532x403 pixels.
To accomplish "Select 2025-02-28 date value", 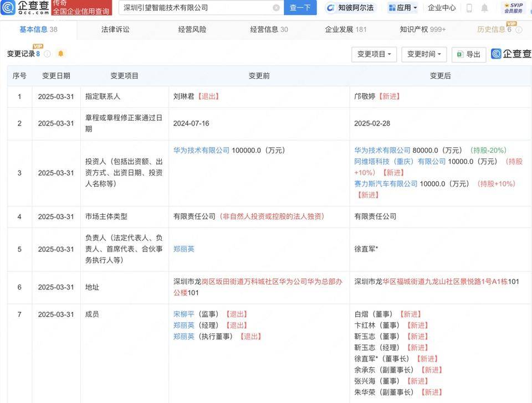I will 372,123.
